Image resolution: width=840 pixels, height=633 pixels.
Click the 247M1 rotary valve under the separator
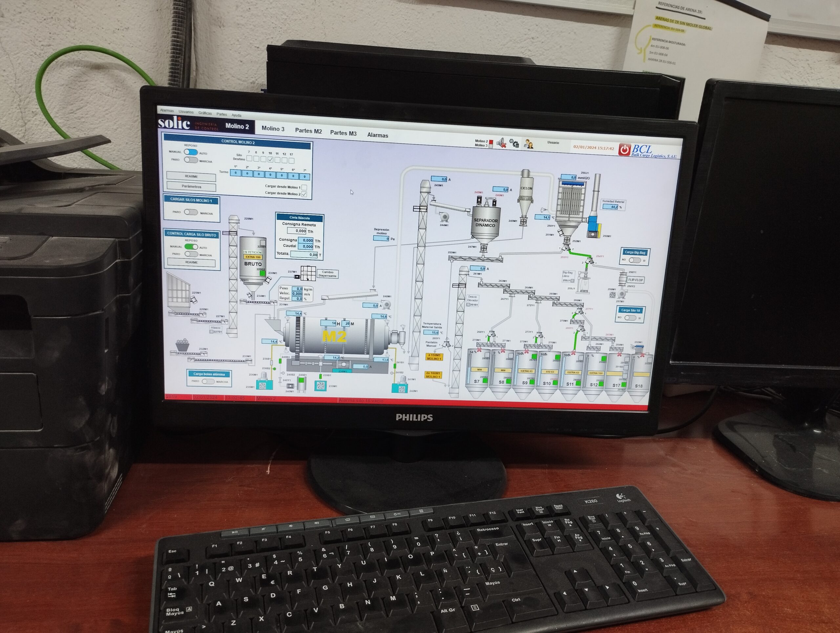point(483,248)
